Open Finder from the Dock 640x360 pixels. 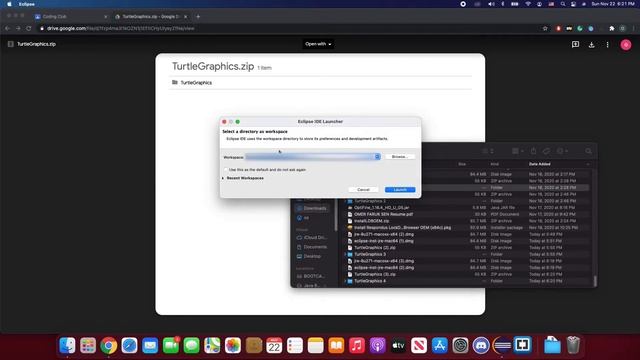pos(67,346)
